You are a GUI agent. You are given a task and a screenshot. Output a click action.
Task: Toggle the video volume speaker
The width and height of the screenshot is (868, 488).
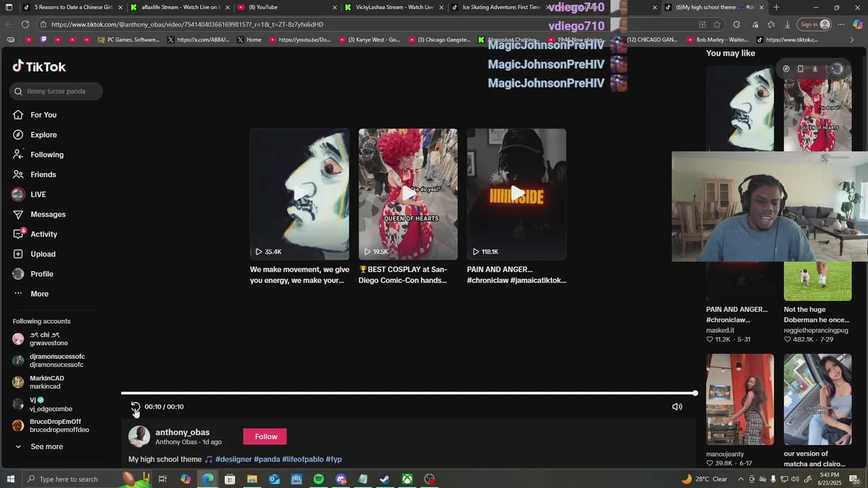(x=677, y=407)
